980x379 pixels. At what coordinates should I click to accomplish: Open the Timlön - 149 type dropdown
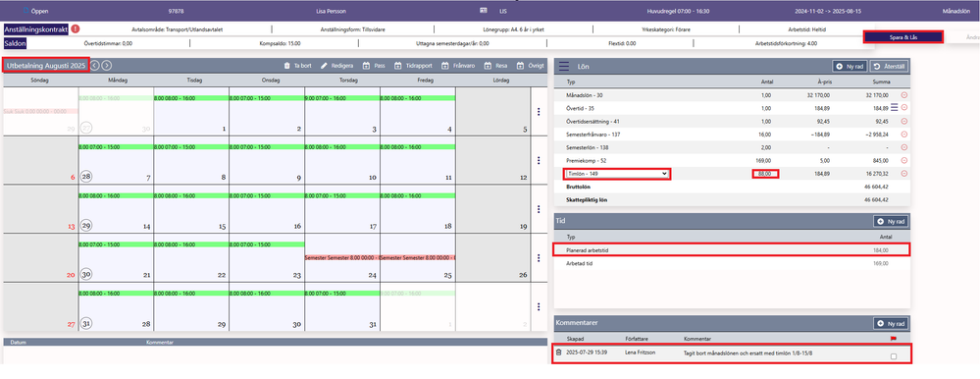[x=616, y=173]
